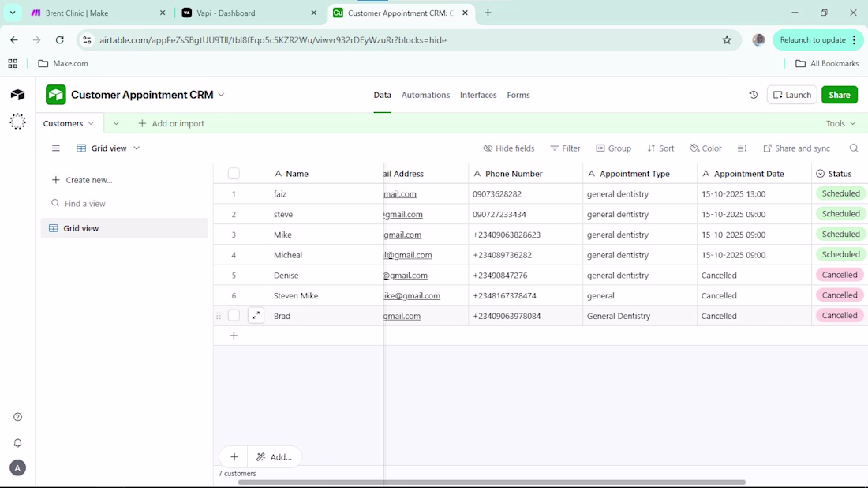Screen dimensions: 868x488
Task: Switch to the Interfaces tab
Action: 478,95
